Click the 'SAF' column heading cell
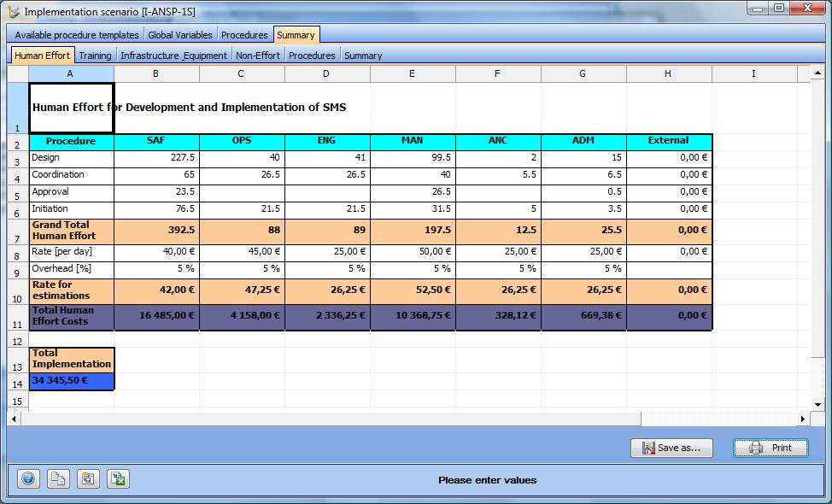Image resolution: width=832 pixels, height=504 pixels. (x=156, y=142)
